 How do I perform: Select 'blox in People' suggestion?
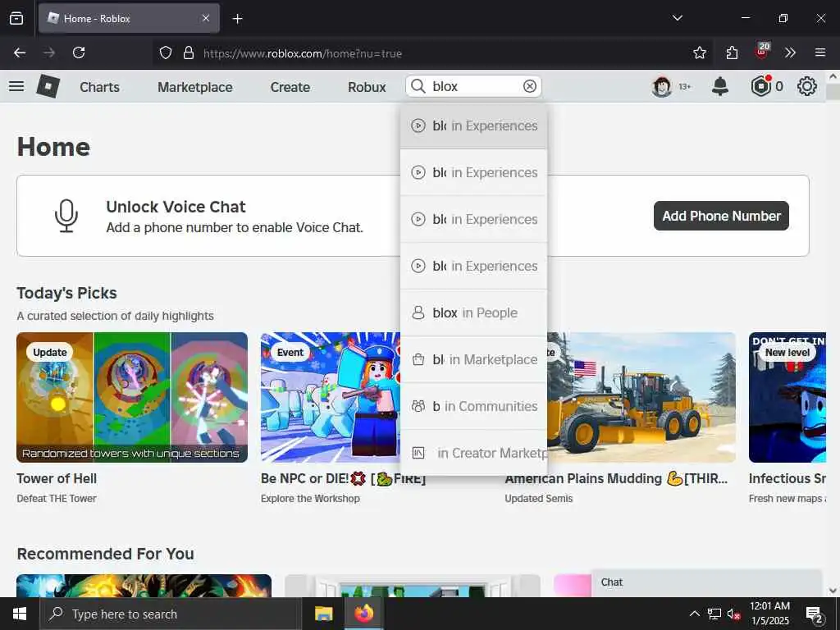(473, 313)
